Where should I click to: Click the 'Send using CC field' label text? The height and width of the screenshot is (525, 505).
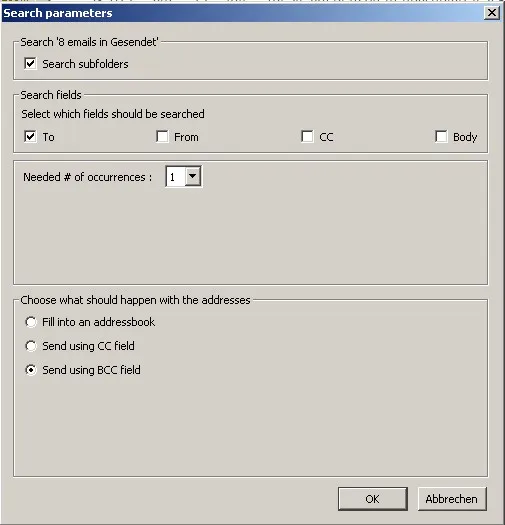pos(88,346)
